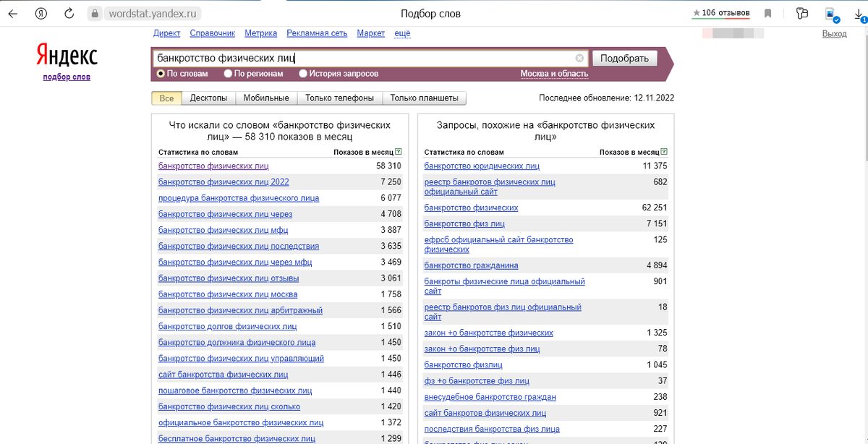Open query банкротство физических лиц москва
Image resolution: width=868 pixels, height=444 pixels.
228,294
